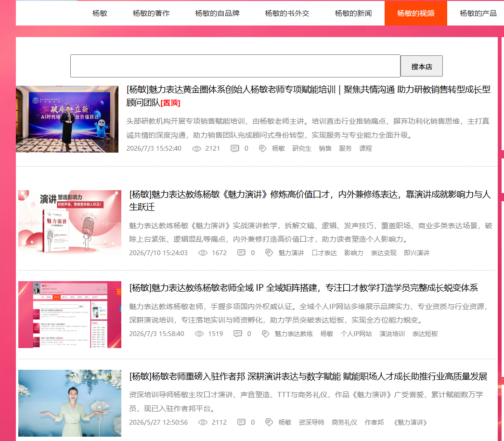The height and width of the screenshot is (441, 504).
Task: Open article title 杨敏老师专项赋能培训
Action: (x=308, y=96)
